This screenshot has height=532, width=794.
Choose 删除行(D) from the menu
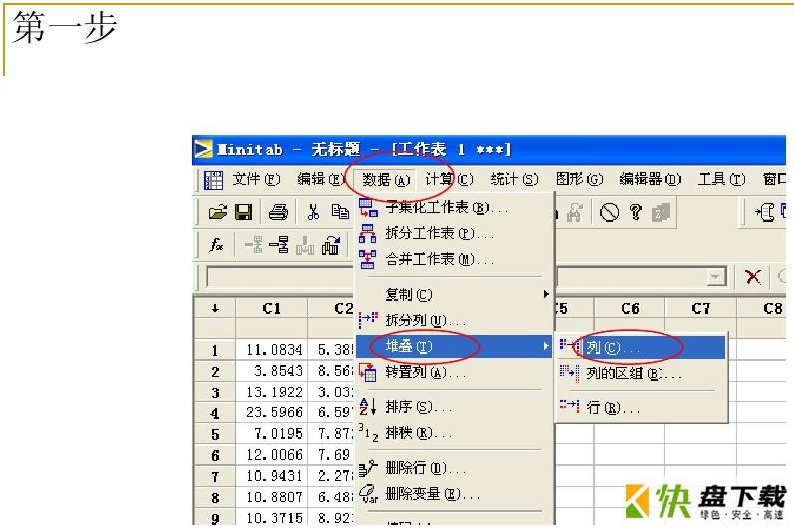pos(454,468)
